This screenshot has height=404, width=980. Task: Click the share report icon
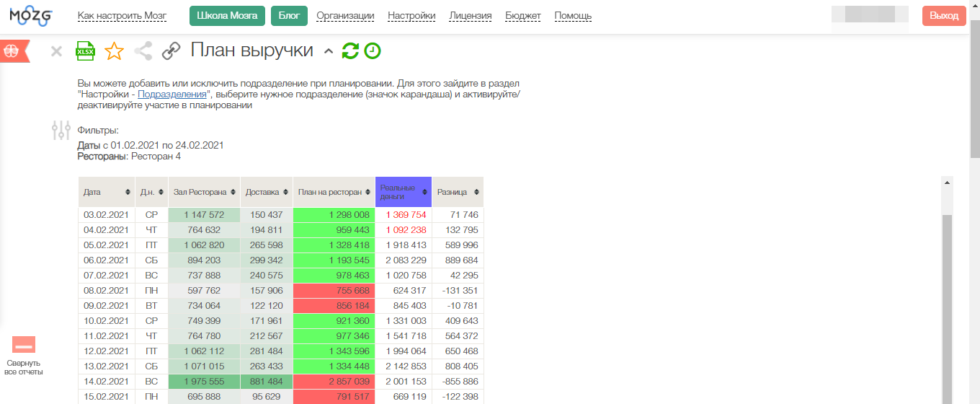tap(143, 51)
